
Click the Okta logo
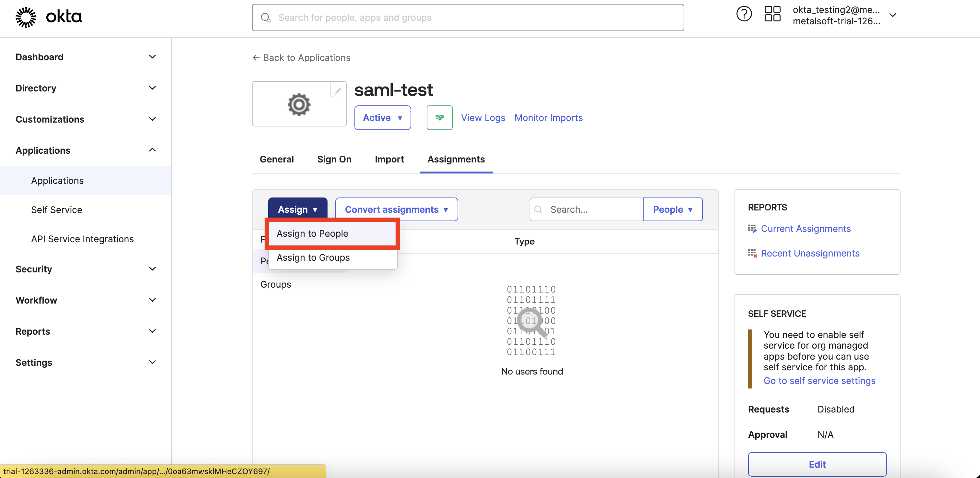[x=49, y=17]
